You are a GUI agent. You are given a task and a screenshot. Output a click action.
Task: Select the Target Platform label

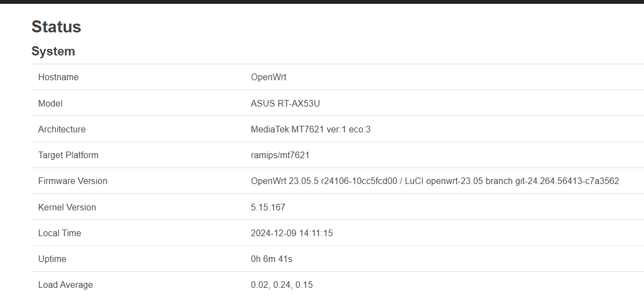[x=68, y=155]
